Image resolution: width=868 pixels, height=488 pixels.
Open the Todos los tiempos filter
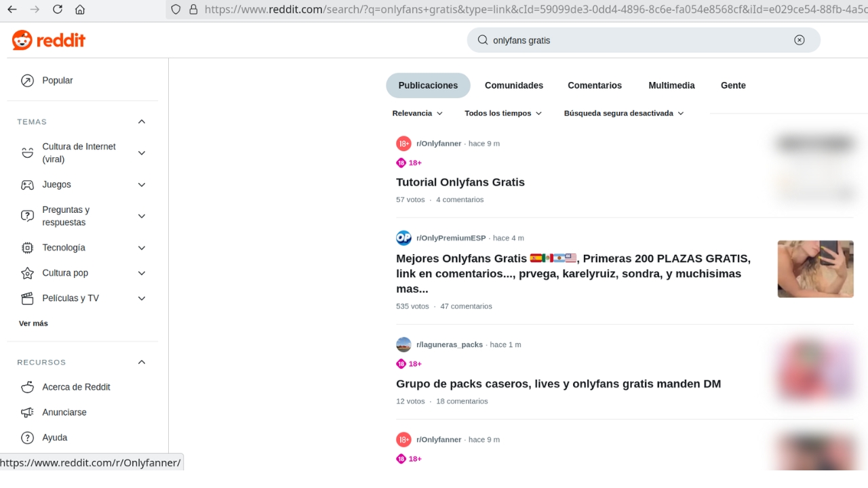(x=502, y=113)
